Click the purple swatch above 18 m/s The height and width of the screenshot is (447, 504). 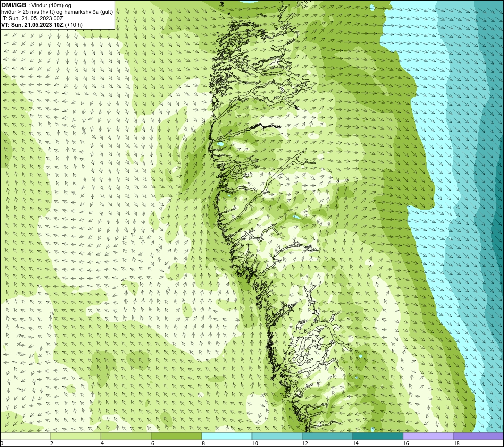[x=478, y=436]
